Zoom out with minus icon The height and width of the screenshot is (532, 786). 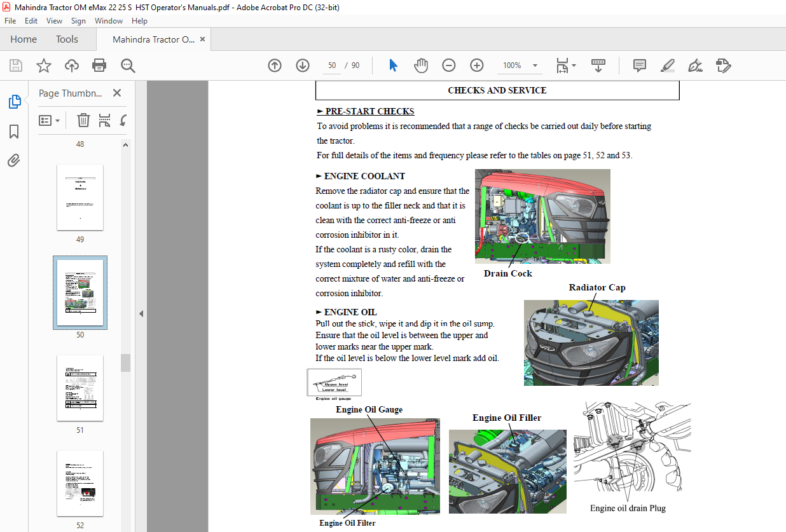tap(449, 65)
